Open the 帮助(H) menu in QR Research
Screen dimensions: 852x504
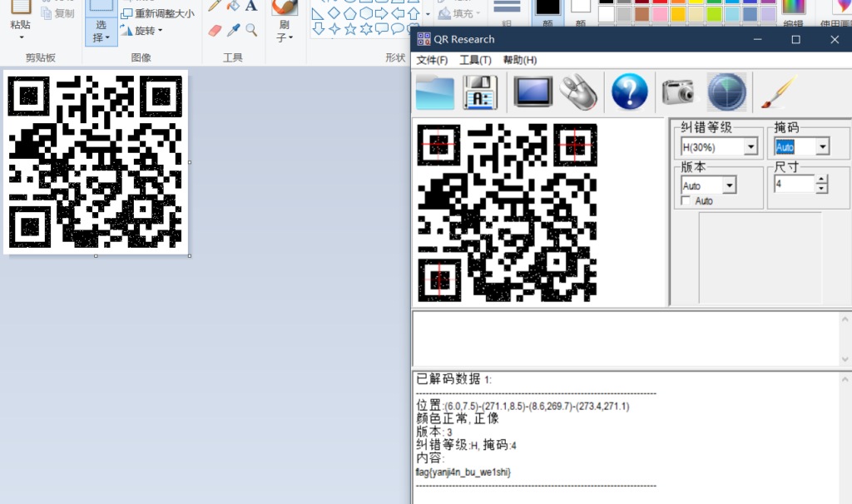[x=520, y=60]
